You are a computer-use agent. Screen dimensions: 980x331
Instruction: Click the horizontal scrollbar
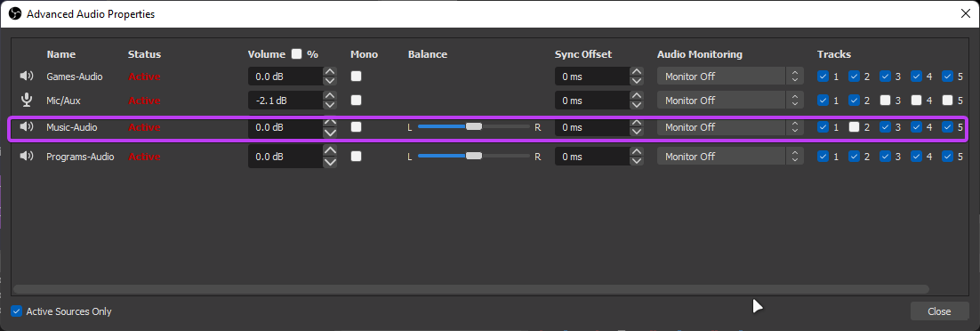(471, 289)
